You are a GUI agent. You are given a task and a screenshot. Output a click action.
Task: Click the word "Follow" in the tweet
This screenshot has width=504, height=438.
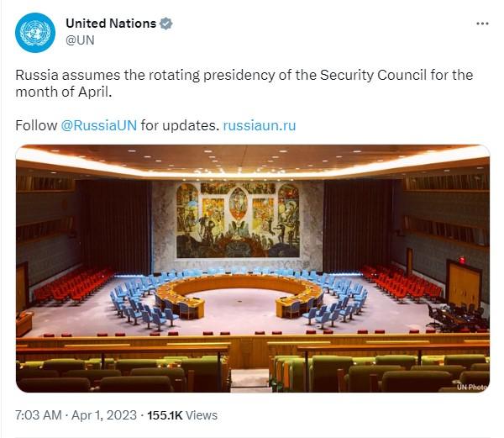click(36, 125)
